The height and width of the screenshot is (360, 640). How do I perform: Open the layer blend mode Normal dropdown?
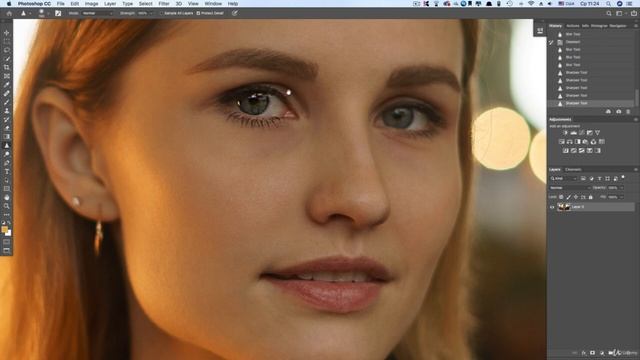coord(570,188)
